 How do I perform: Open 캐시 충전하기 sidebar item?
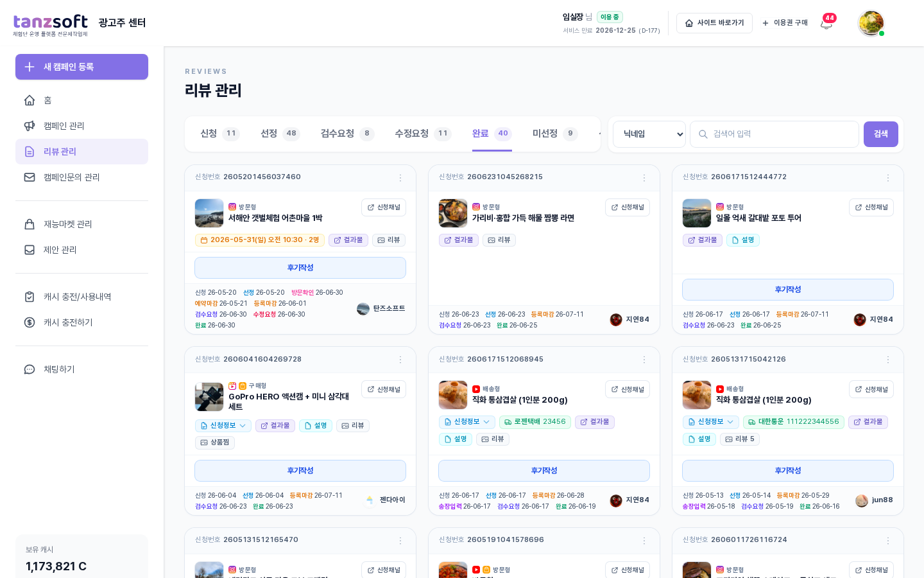click(x=81, y=322)
